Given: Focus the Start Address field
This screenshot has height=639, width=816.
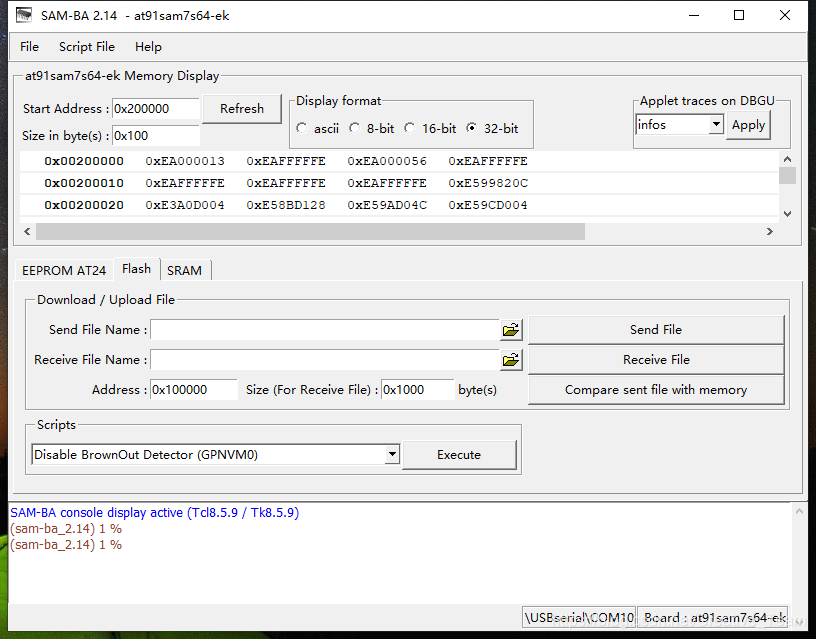Looking at the screenshot, I should pos(156,109).
